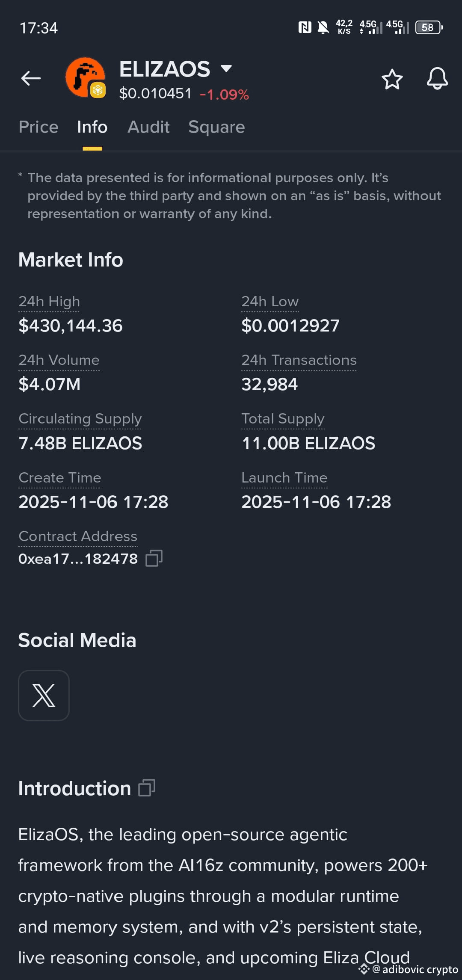462x980 pixels.
Task: Tap the back arrow icon
Action: 31,78
